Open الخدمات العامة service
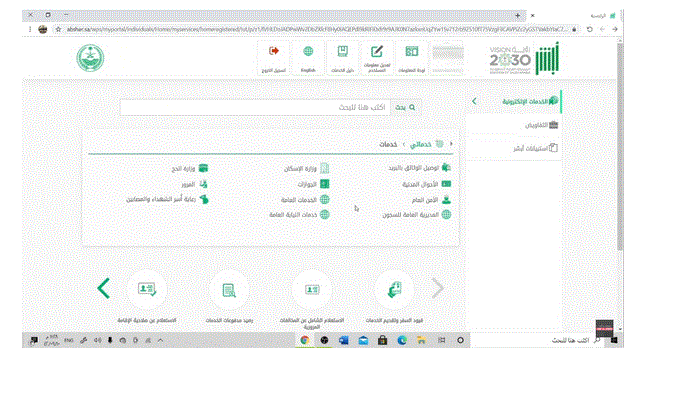 [x=305, y=200]
